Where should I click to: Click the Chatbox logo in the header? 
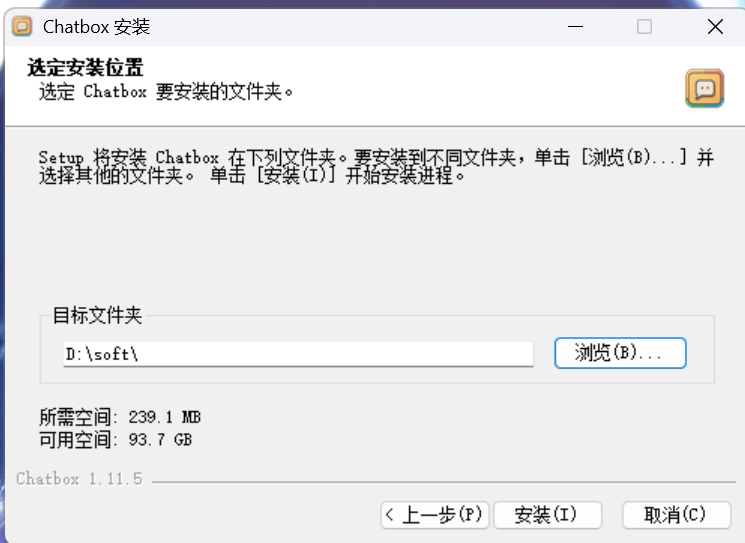coord(705,88)
